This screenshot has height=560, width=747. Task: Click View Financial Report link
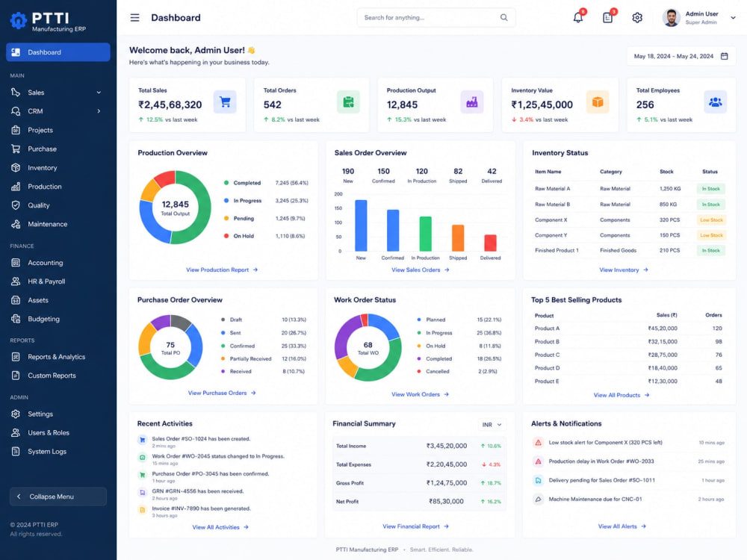(415, 526)
